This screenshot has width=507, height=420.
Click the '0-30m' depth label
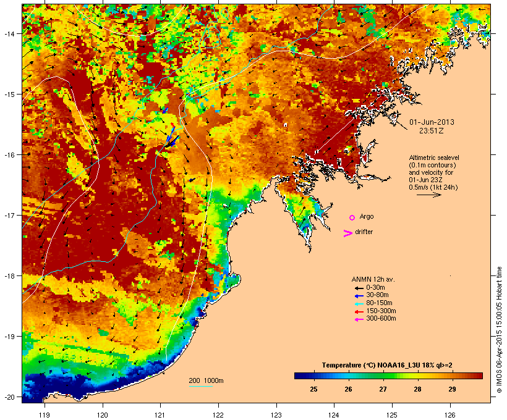(x=375, y=288)
